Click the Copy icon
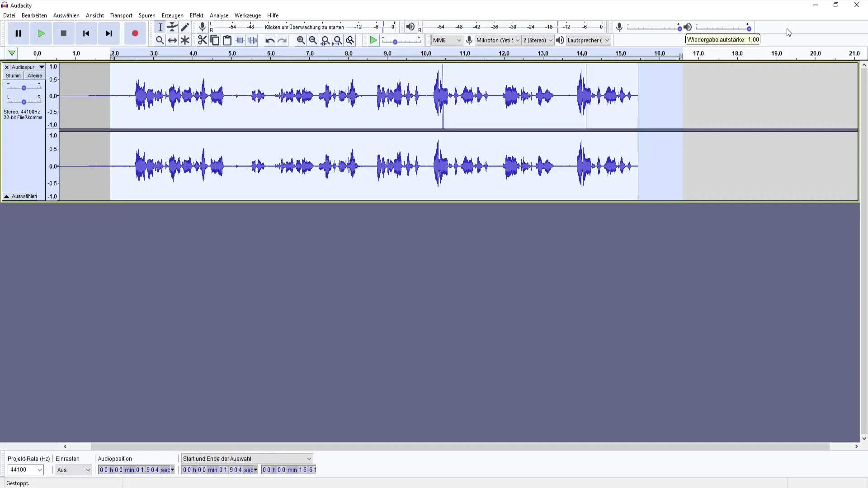This screenshot has width=868, height=488. click(215, 40)
